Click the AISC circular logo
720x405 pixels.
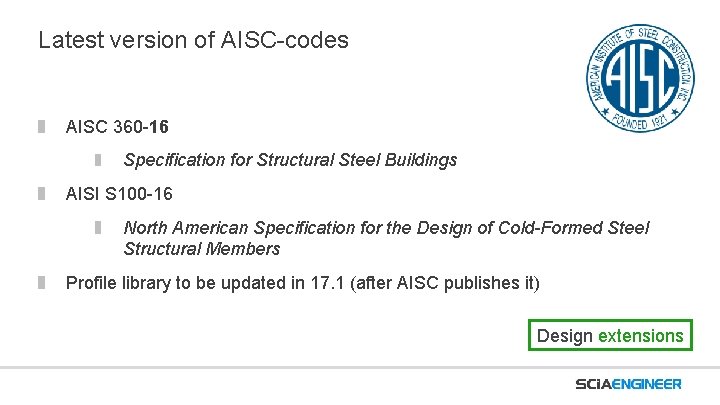click(640, 78)
